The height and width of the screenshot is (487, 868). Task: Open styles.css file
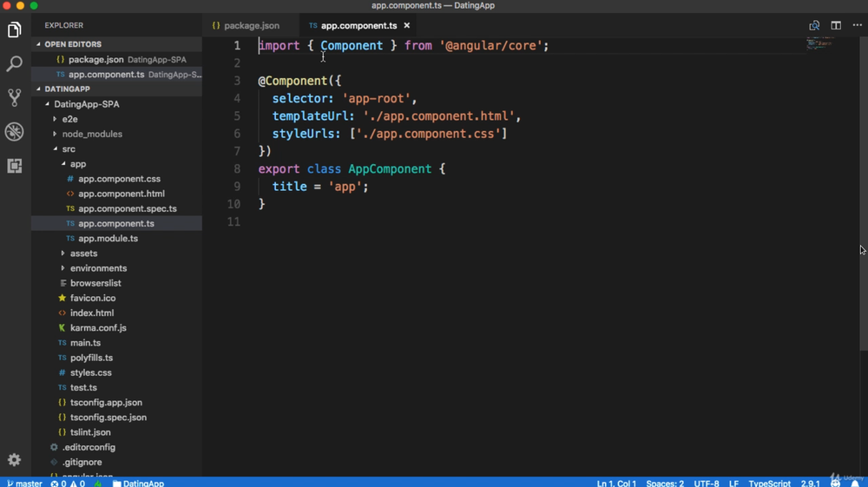click(91, 373)
